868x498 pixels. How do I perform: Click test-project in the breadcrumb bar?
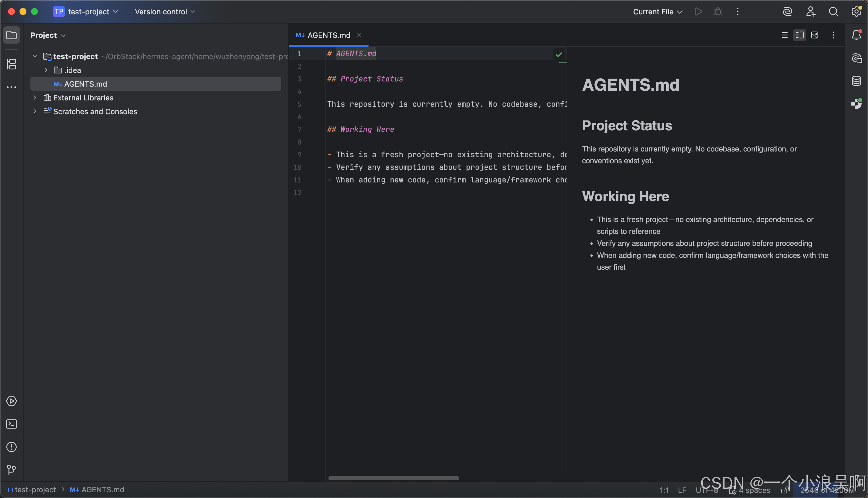35,490
